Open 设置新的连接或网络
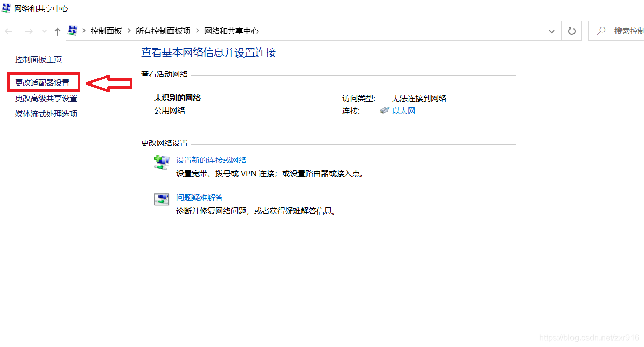Viewport: 644px width, 347px height. [x=212, y=160]
